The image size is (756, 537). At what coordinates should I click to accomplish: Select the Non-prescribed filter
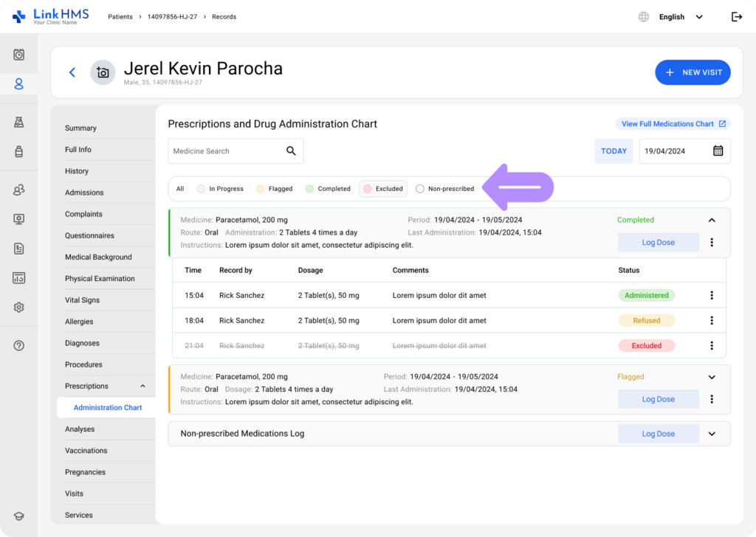[445, 189]
